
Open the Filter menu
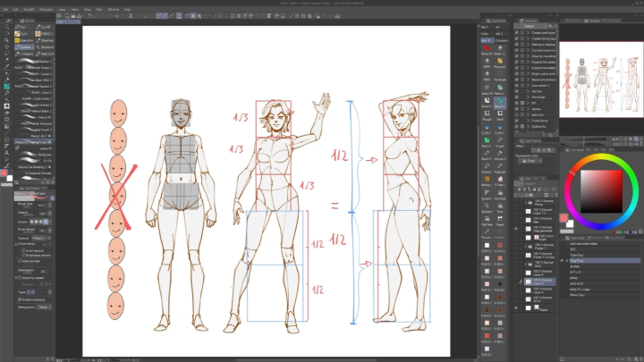[x=99, y=10]
